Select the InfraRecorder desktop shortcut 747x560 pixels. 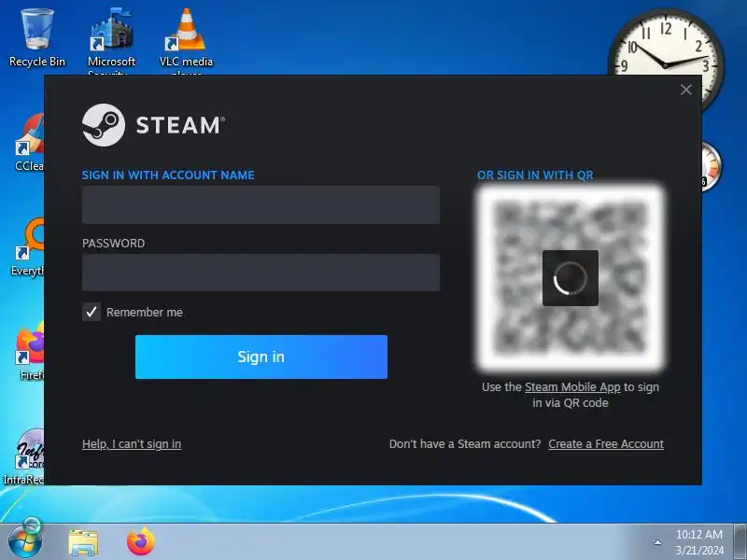tap(24, 456)
